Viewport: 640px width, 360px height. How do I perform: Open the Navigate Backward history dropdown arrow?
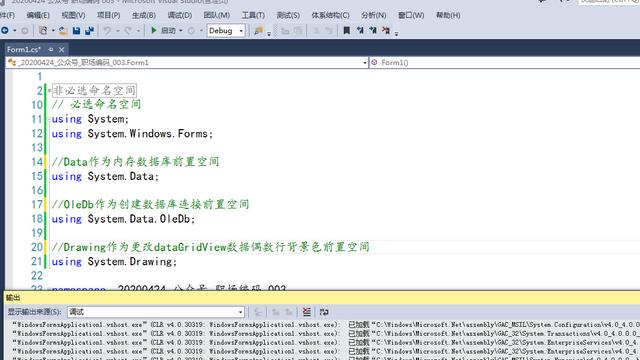click(15, 31)
